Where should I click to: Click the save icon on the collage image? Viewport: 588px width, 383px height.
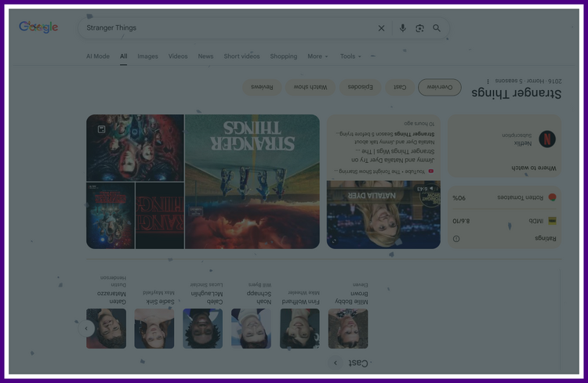point(101,129)
